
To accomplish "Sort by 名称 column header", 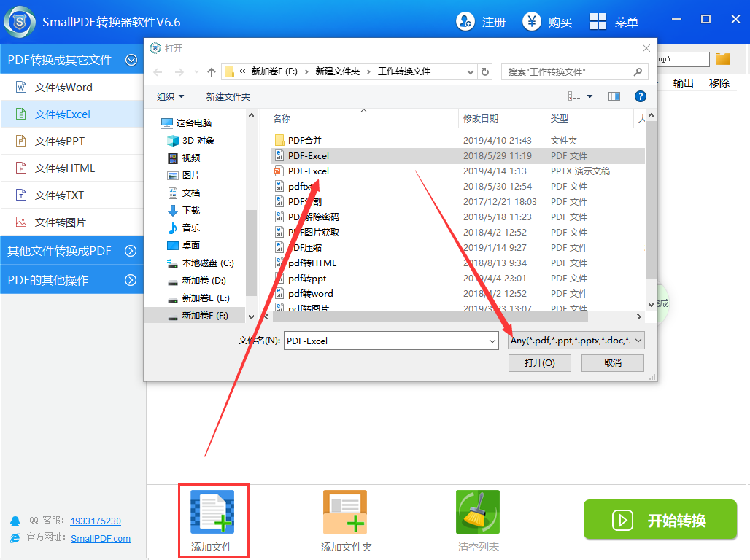I will coord(282,118).
